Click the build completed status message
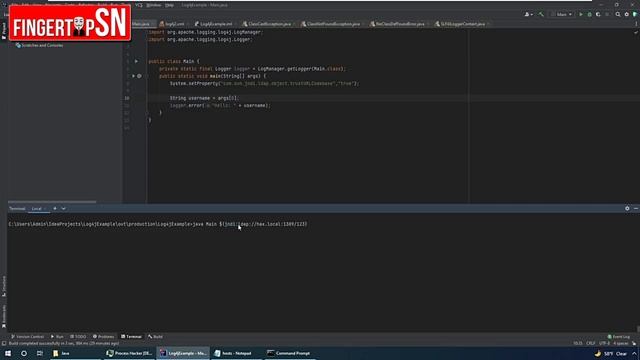 (64, 343)
